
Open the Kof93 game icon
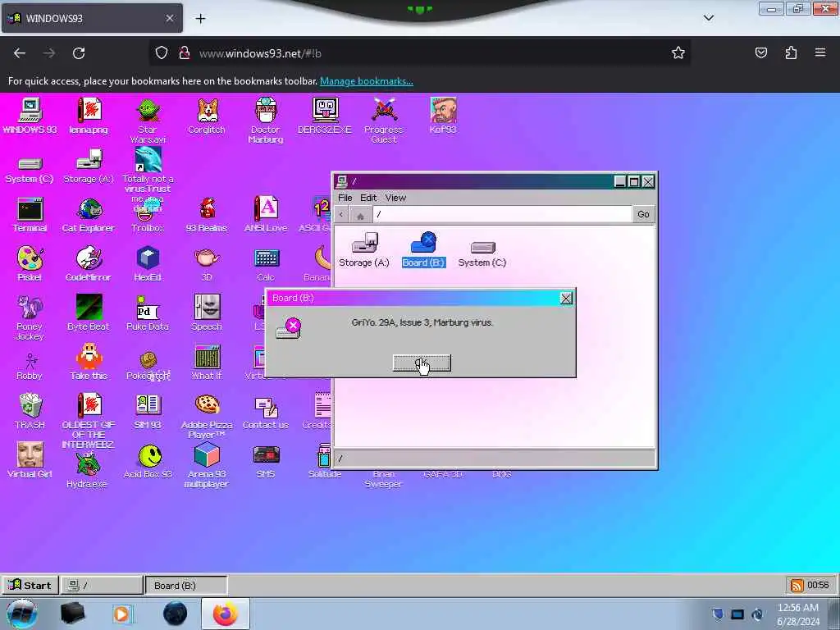tap(443, 116)
